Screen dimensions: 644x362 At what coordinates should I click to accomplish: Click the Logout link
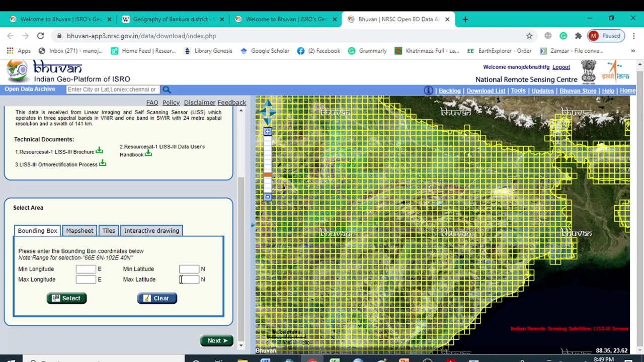561,67
